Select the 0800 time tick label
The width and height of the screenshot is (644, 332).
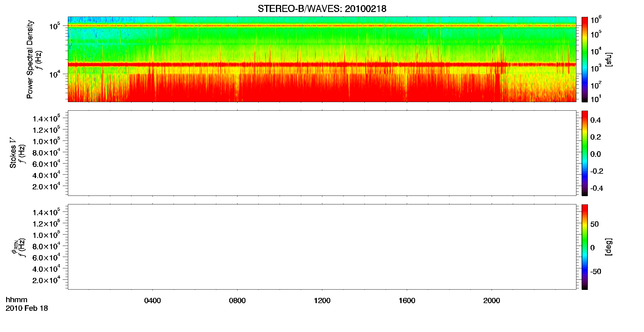click(237, 301)
